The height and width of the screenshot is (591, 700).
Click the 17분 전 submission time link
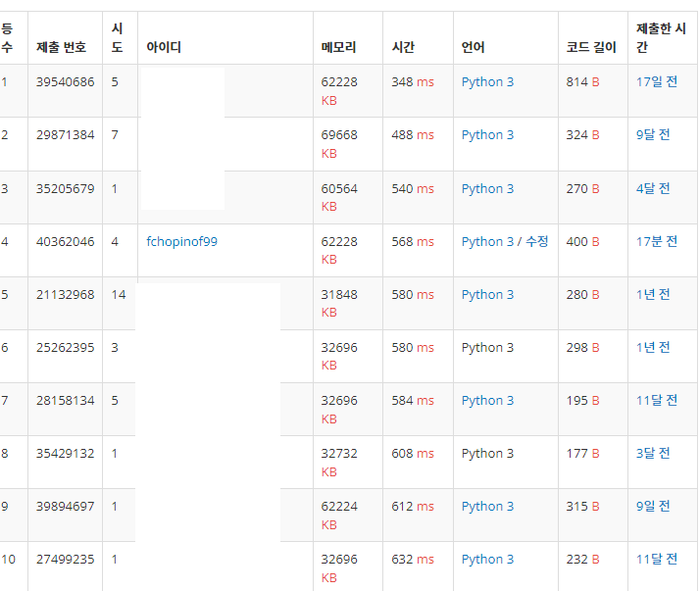(x=657, y=241)
